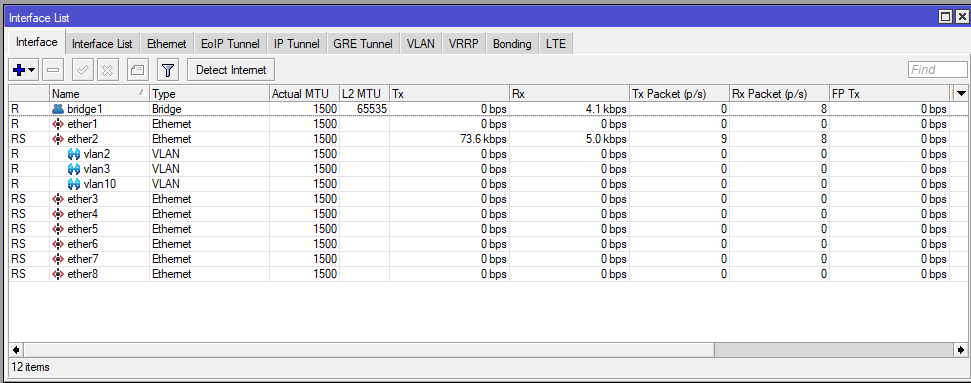Sort by Tx Packet (p/s) column header
Image resolution: width=971 pixels, height=383 pixels.
tap(679, 94)
